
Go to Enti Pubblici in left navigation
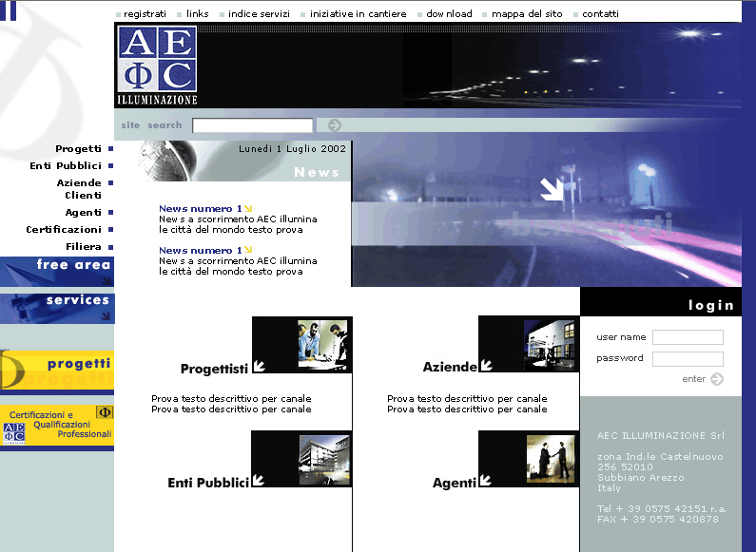pyautogui.click(x=66, y=165)
